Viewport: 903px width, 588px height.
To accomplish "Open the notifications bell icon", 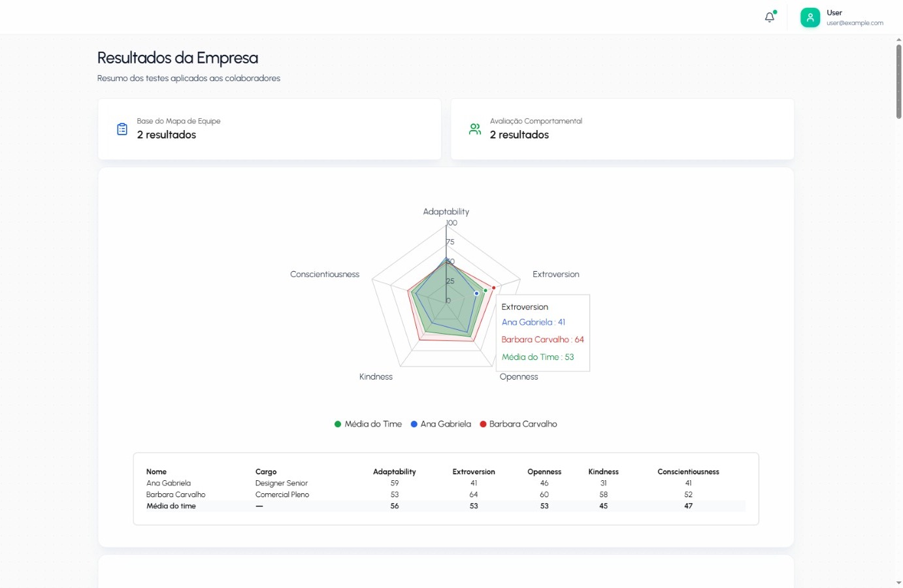I will coord(769,17).
